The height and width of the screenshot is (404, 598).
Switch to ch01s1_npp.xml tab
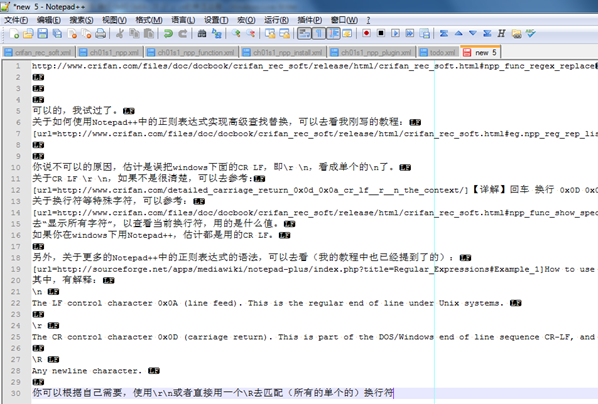click(x=110, y=52)
